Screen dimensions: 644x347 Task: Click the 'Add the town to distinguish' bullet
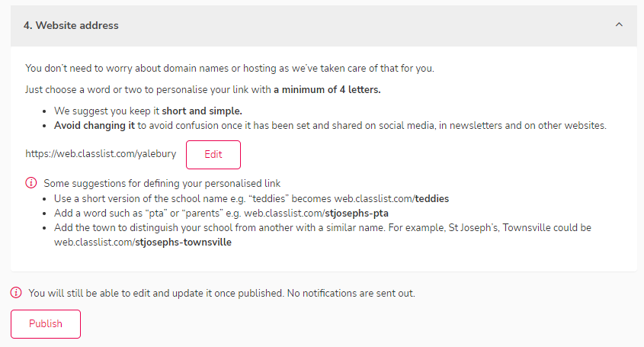[x=322, y=235]
